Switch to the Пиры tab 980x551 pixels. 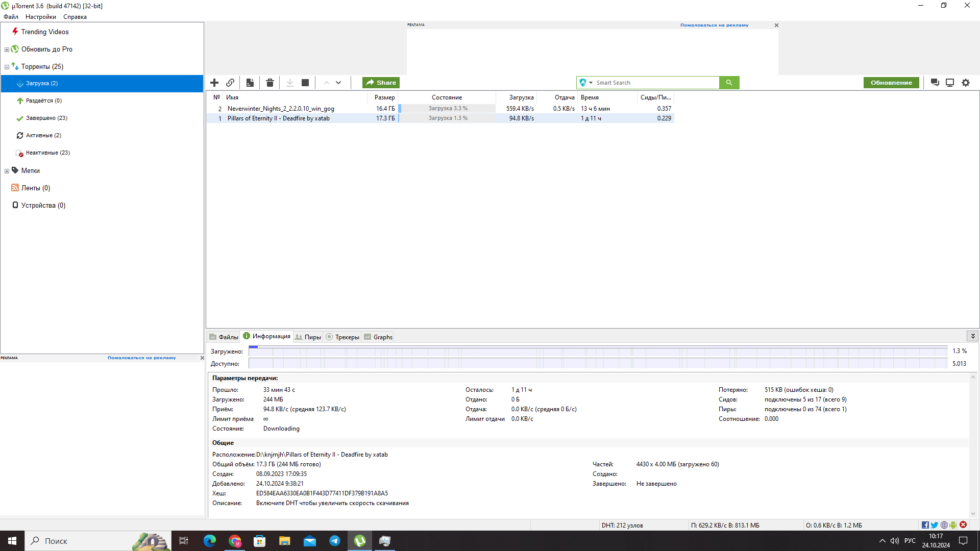point(308,337)
